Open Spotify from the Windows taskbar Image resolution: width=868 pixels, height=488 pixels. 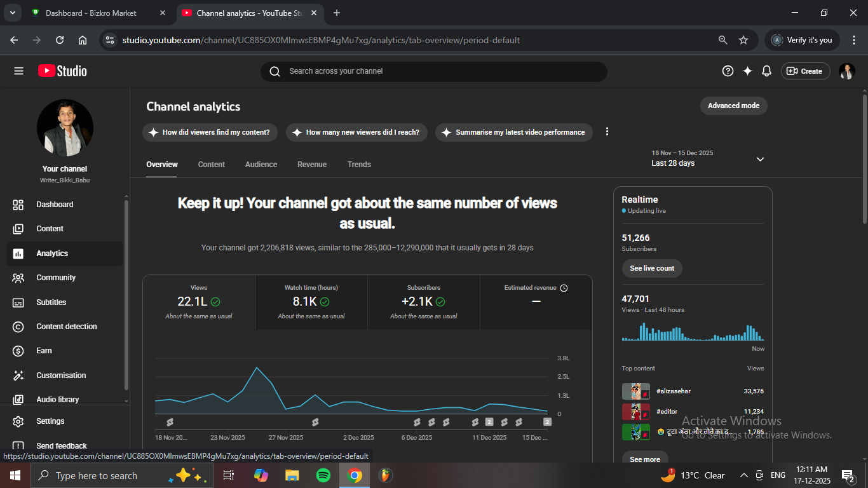pyautogui.click(x=323, y=475)
